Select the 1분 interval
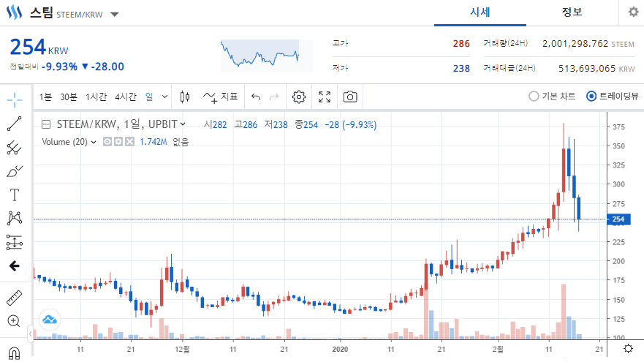 [45, 97]
